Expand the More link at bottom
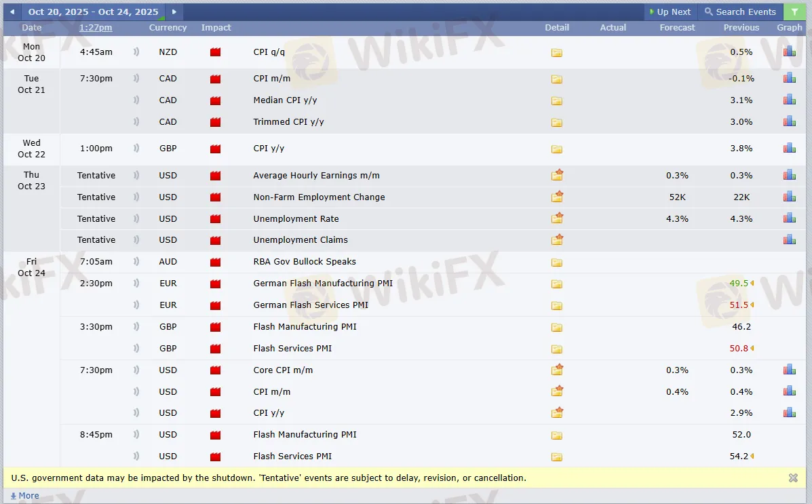This screenshot has width=812, height=504. (x=25, y=496)
